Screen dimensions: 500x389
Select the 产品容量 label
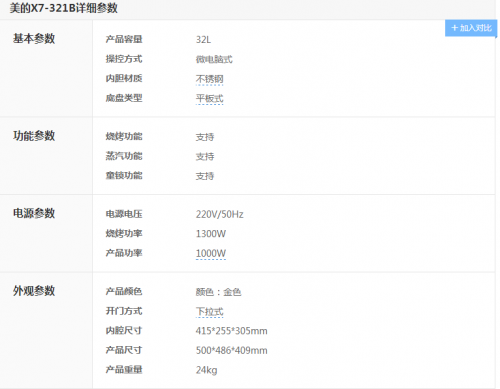pyautogui.click(x=124, y=39)
